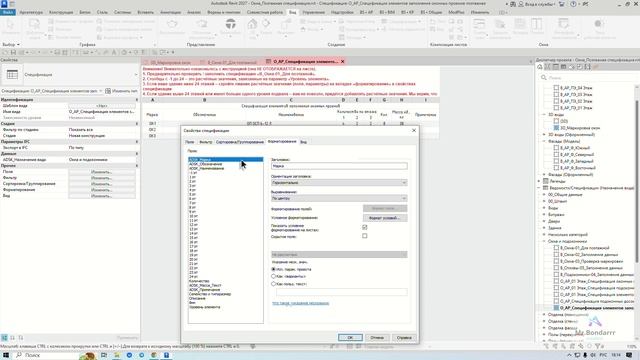The height and width of the screenshot is (360, 640).
Task: Click the Формат условий... button
Action: (x=385, y=218)
